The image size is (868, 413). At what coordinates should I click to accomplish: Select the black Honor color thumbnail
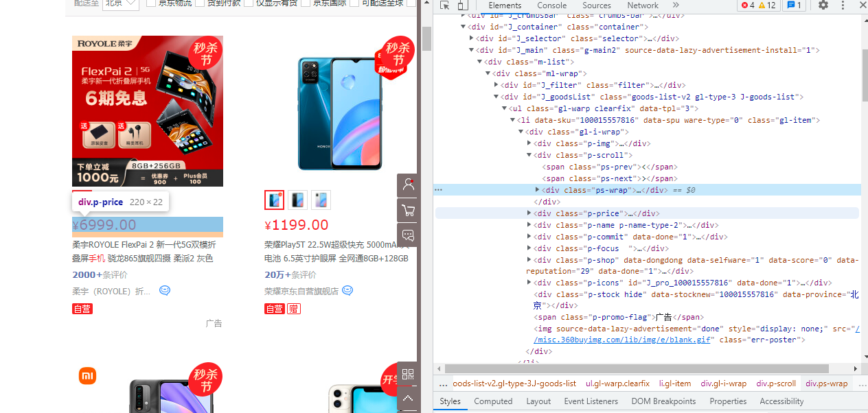click(297, 200)
